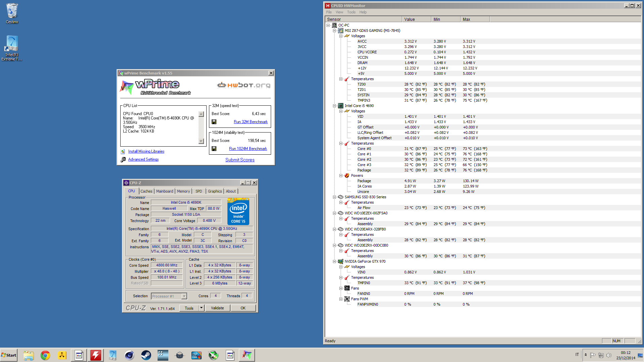Click Run 1024M Benchmark link
The image size is (644, 362).
[248, 149]
